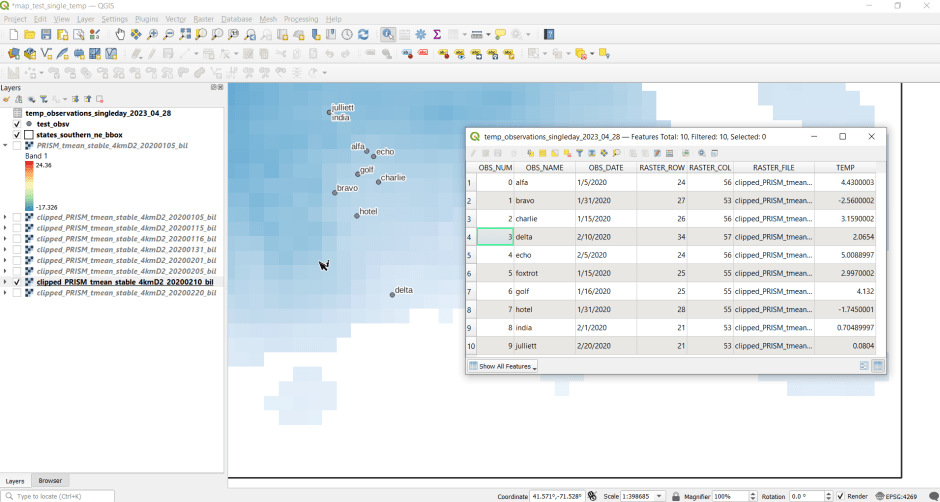Viewport: 940px width, 502px height.
Task: Enable the Render checkbox in status bar
Action: point(841,496)
